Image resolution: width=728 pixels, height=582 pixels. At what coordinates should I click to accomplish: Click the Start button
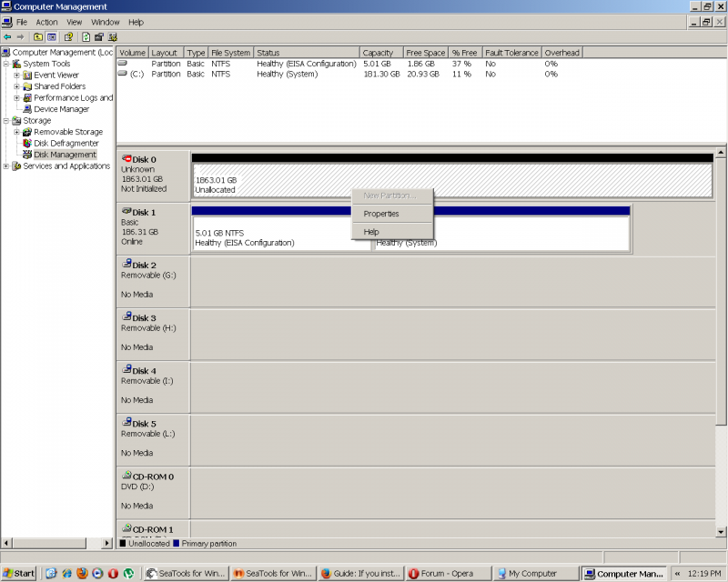pyautogui.click(x=19, y=573)
